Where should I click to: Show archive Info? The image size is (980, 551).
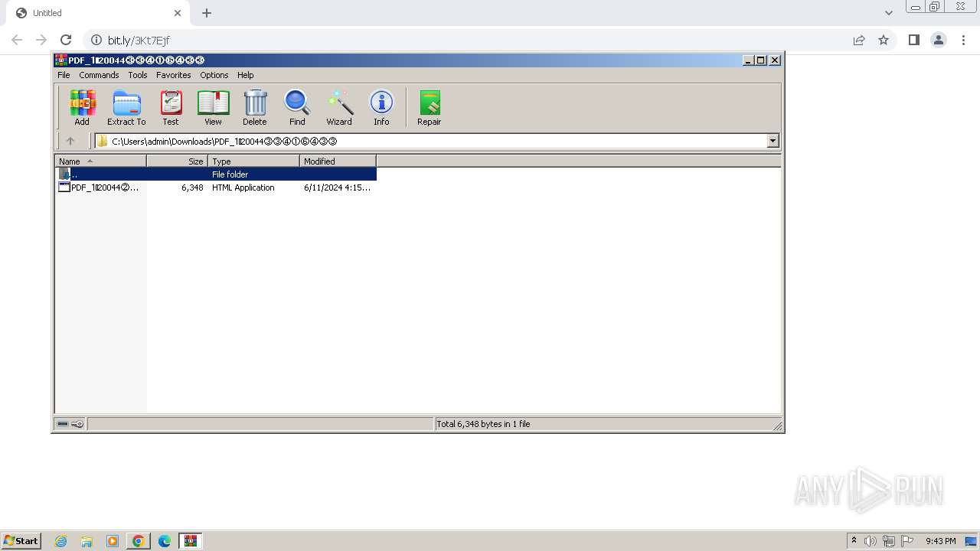pyautogui.click(x=381, y=107)
